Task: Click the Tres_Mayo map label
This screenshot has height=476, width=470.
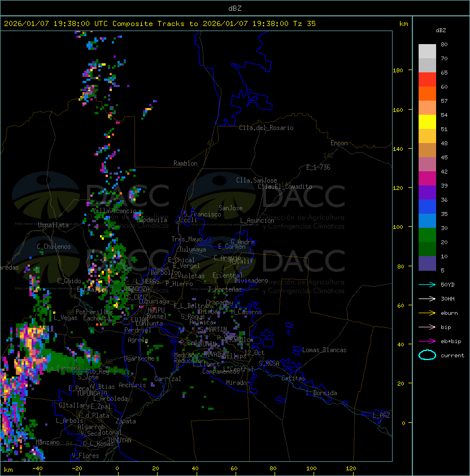Action: click(186, 239)
